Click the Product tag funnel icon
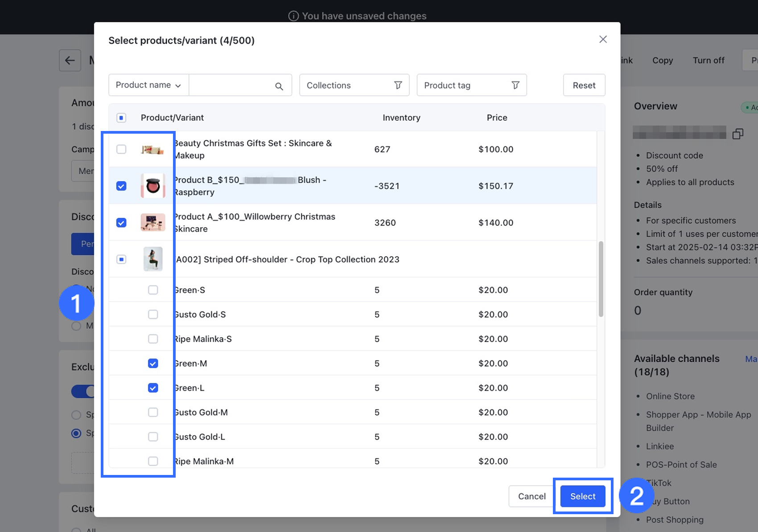758x532 pixels. pyautogui.click(x=515, y=85)
